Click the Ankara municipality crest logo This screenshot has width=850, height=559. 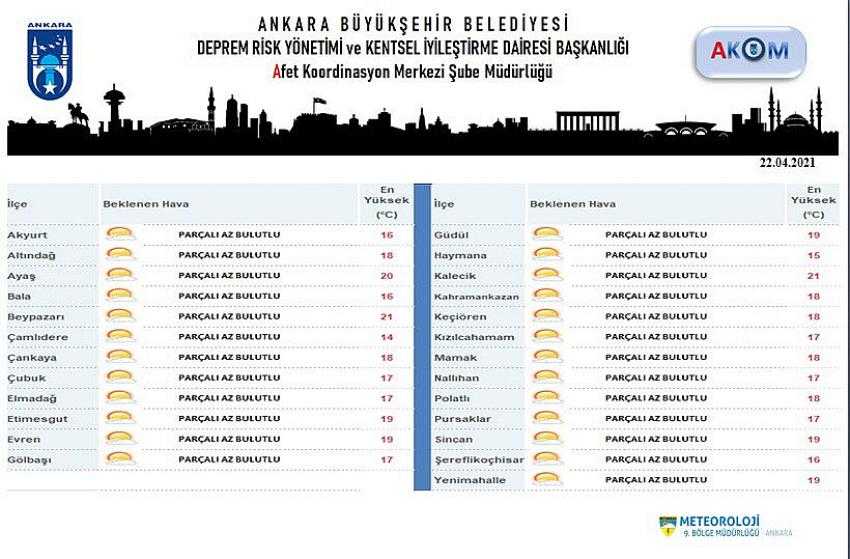coord(50,61)
